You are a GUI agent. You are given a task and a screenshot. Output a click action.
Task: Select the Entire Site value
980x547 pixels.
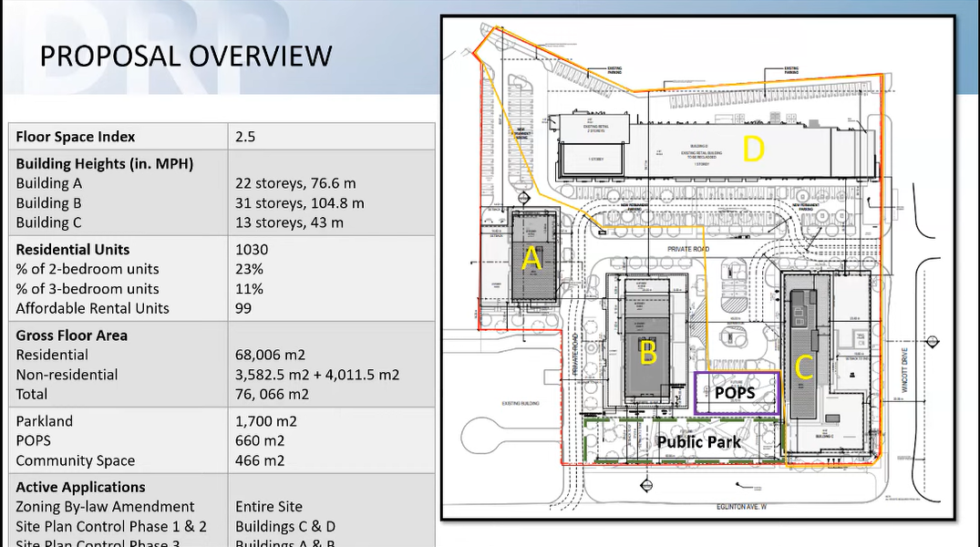[269, 506]
